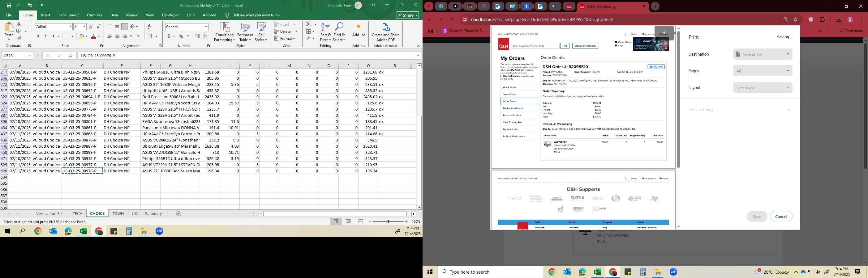Viewport: 868px width, 278px height.
Task: Toggle Underline formatting in Excel
Action: point(53,36)
